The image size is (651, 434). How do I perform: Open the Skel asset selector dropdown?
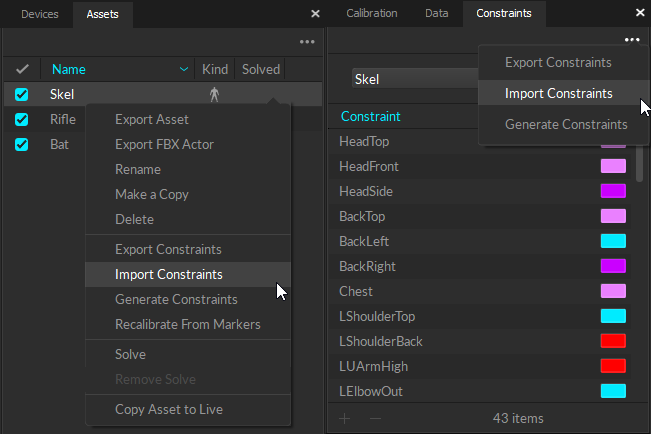point(414,79)
